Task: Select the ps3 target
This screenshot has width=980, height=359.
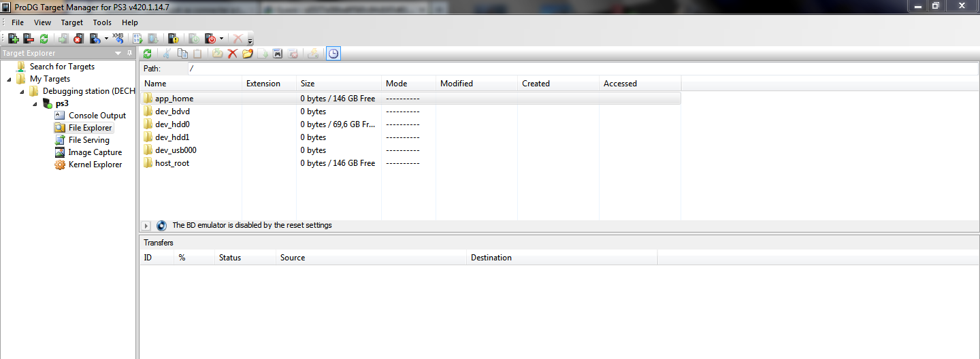Action: pos(62,103)
